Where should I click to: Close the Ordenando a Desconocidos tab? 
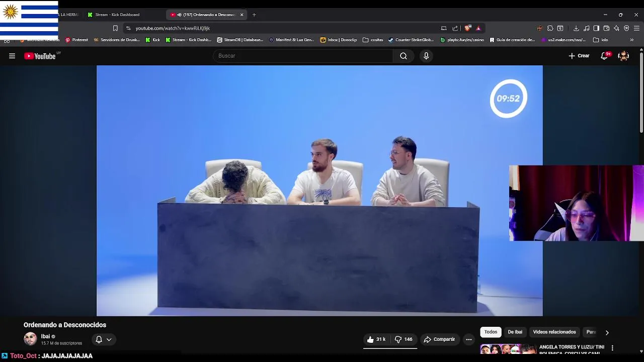click(242, 15)
